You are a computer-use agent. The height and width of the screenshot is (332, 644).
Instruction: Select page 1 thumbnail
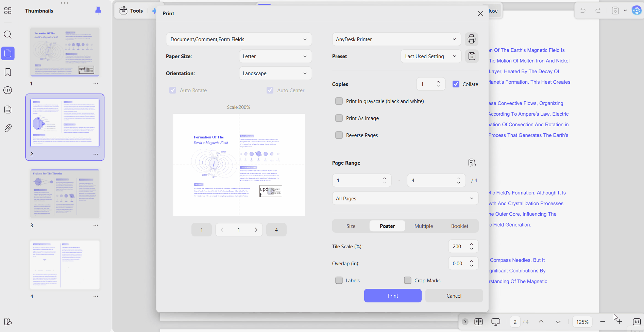(x=65, y=52)
